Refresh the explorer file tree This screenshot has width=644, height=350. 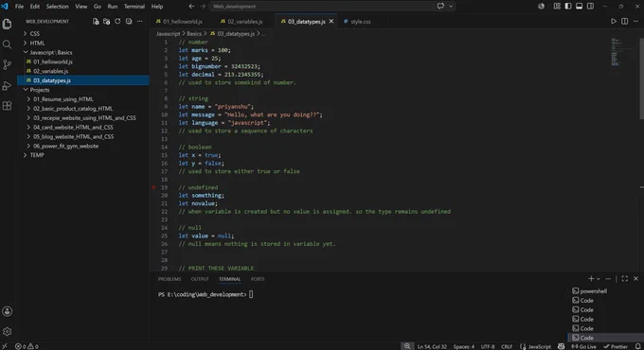117,22
